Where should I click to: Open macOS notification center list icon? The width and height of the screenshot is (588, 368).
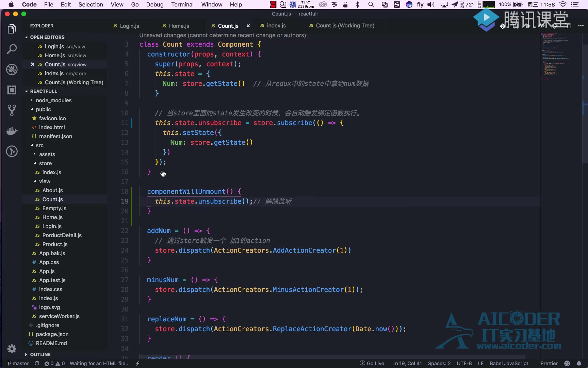pos(575,4)
